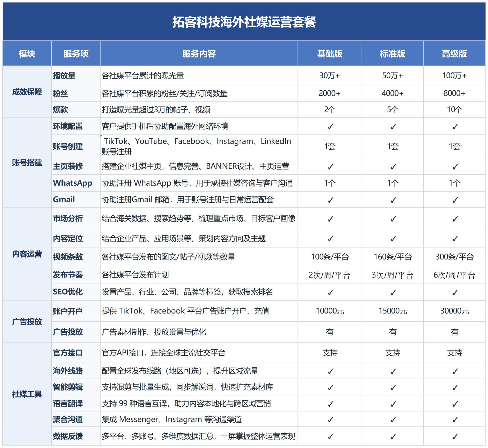488x448 pixels.
Task: Click the 160条/平台 cell
Action: pyautogui.click(x=392, y=257)
